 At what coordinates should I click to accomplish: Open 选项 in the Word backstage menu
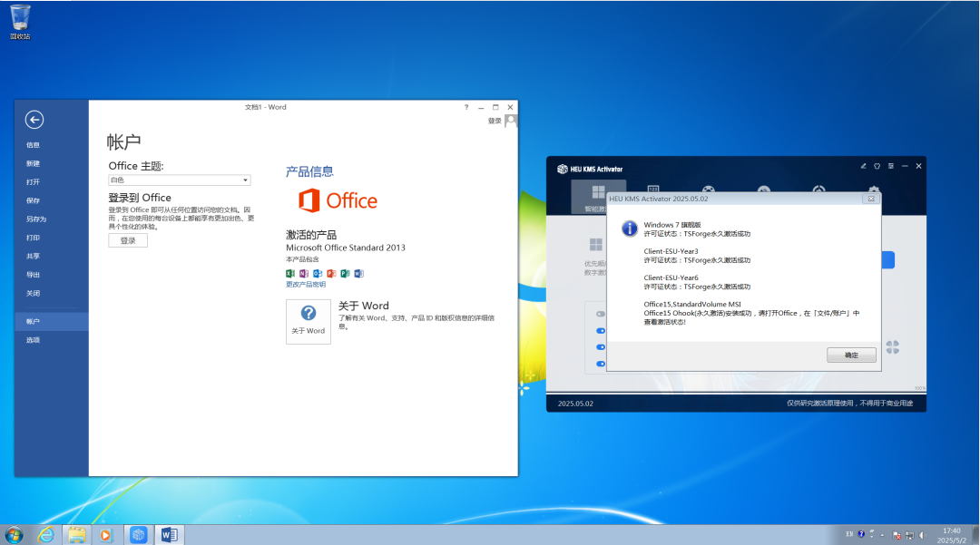coord(34,340)
